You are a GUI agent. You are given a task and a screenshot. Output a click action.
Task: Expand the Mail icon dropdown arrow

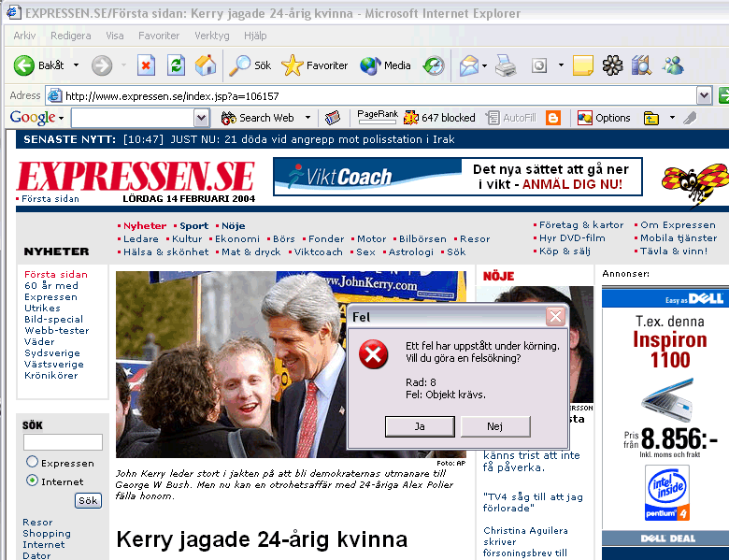pos(484,65)
